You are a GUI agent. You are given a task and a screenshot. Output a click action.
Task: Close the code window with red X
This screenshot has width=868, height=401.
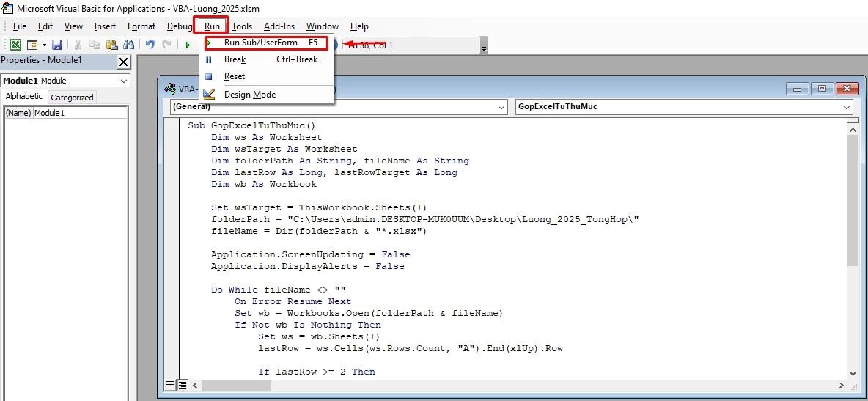(847, 89)
